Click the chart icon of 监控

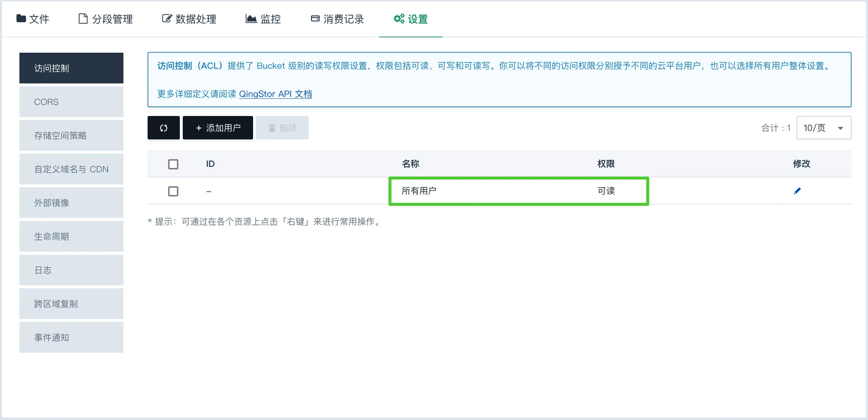pyautogui.click(x=251, y=19)
